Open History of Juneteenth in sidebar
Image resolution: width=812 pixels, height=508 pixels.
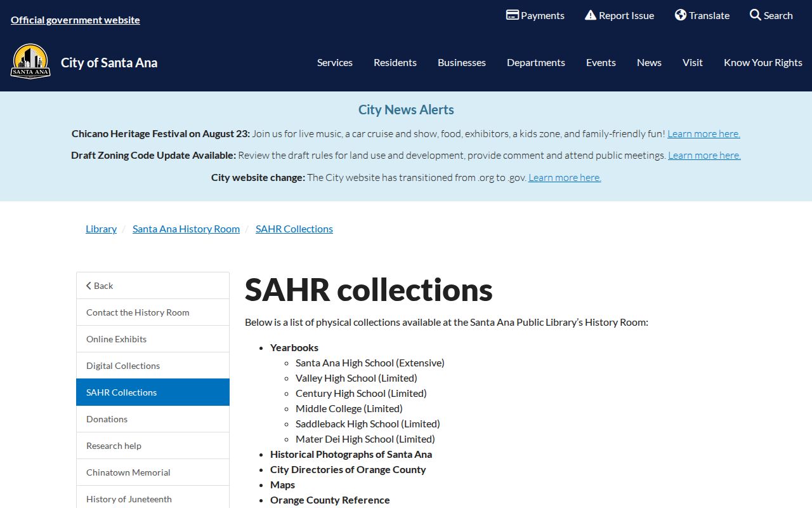[153, 498]
